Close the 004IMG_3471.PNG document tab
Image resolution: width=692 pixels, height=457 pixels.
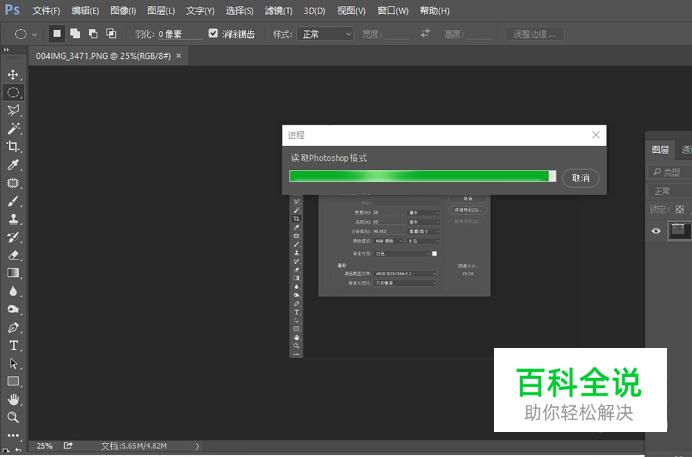coord(179,56)
